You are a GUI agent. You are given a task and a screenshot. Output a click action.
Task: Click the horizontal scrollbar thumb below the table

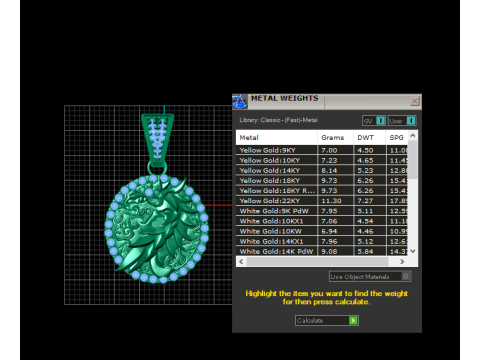317,261
